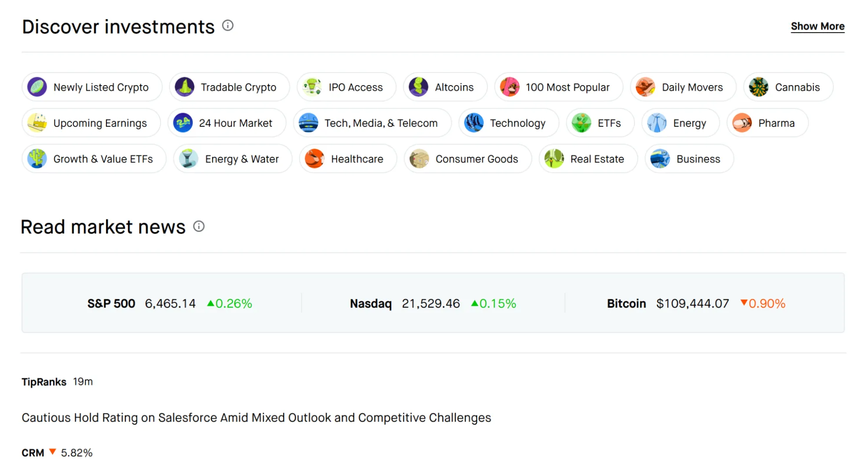Image resolution: width=868 pixels, height=472 pixels.
Task: Click the Tradable Crypto pineapple icon
Action: (185, 87)
